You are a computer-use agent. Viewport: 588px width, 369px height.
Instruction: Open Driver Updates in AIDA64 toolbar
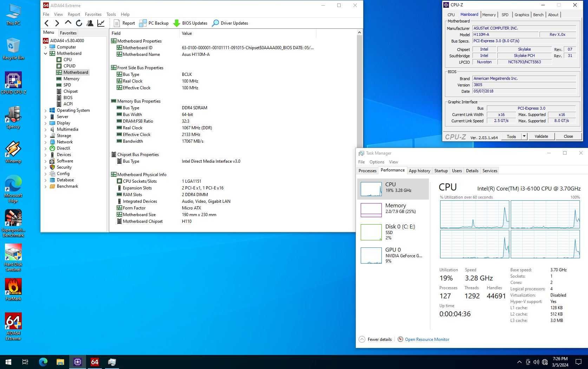(x=230, y=23)
